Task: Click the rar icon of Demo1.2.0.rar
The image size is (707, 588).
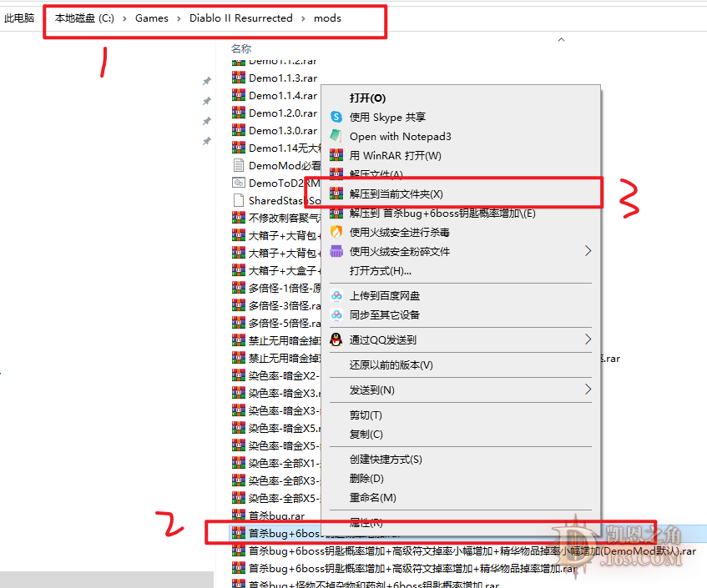Action: [239, 113]
